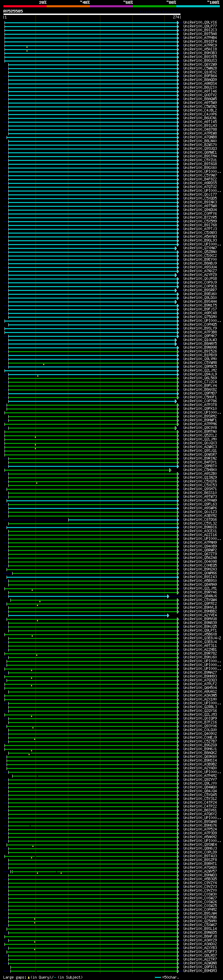
Task: Click the orange ~40% identity legend segment
Action: coord(68,6)
